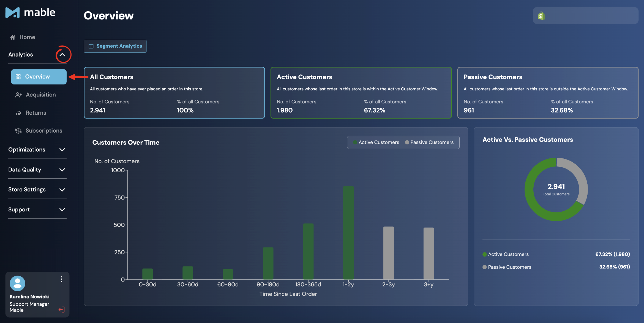This screenshot has width=644, height=323.
Task: Toggle Active Customers chart legend
Action: pyautogui.click(x=376, y=142)
